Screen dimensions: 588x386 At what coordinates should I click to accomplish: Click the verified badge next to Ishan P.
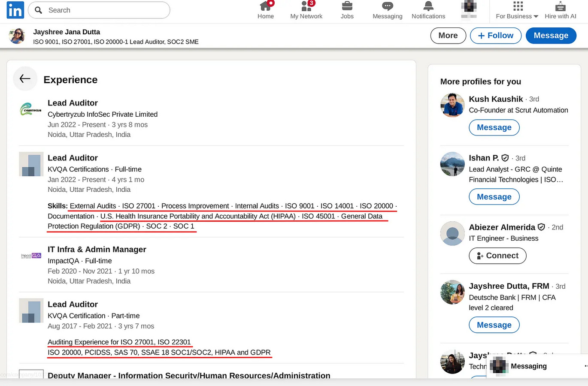click(x=505, y=158)
